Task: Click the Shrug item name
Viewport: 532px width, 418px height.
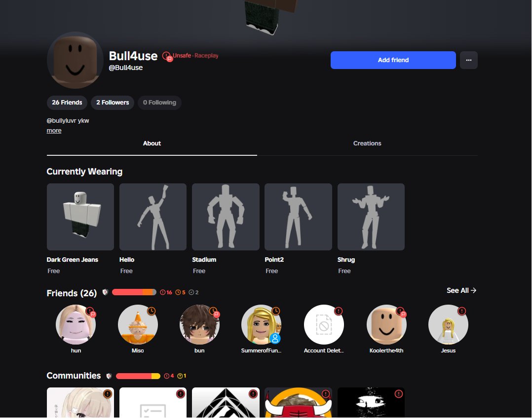Action: point(346,260)
